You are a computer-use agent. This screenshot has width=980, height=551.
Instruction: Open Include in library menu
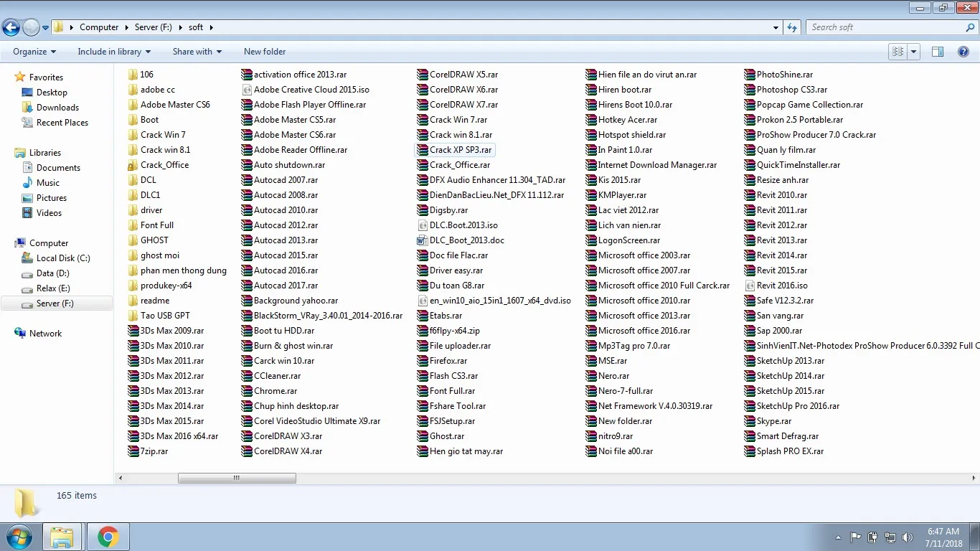click(x=114, y=52)
